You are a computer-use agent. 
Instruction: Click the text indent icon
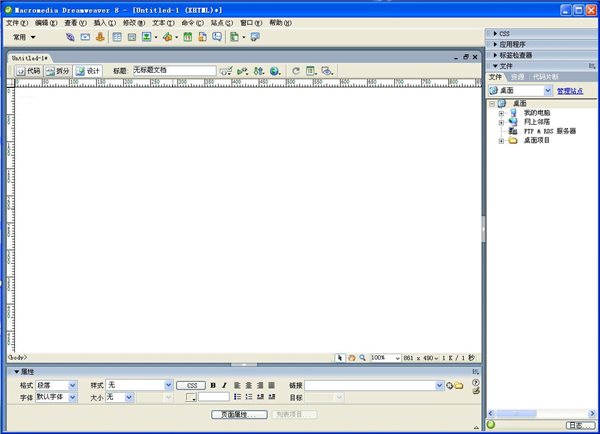click(272, 397)
